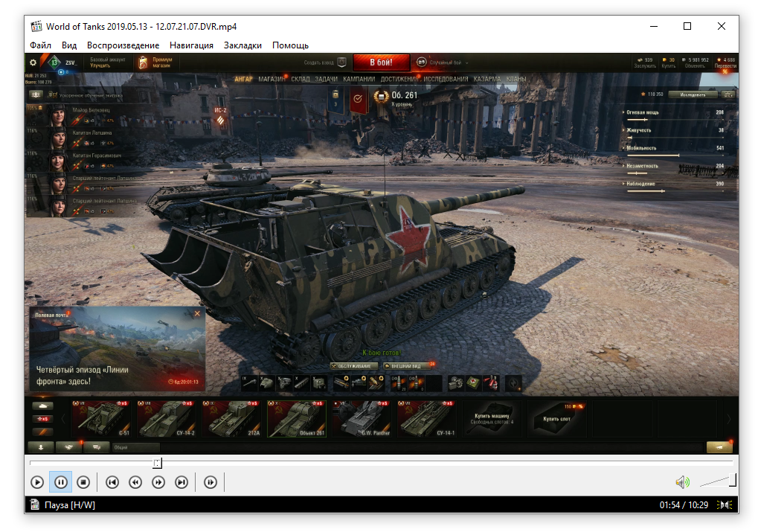
Task: Click the red В бой! button
Action: click(x=382, y=63)
